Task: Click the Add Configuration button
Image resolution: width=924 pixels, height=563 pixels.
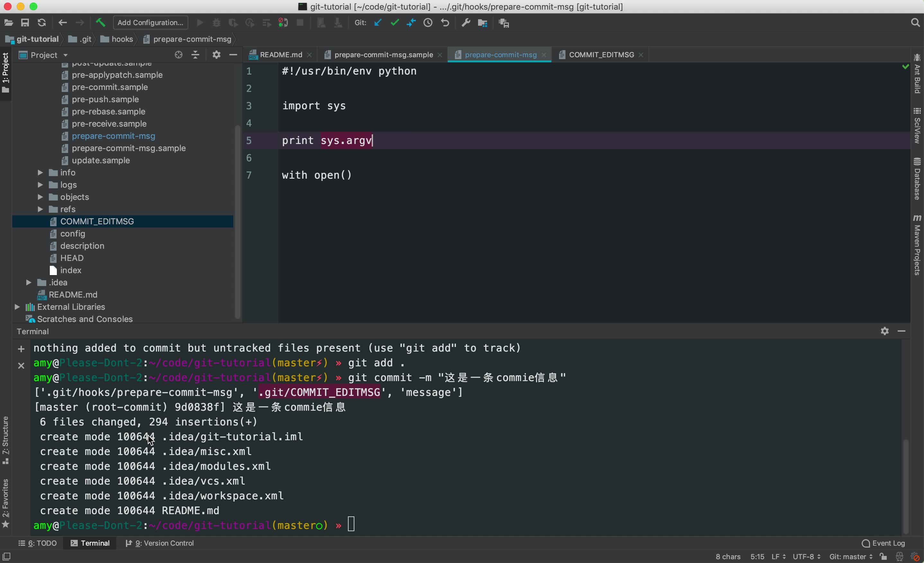Action: click(x=150, y=22)
